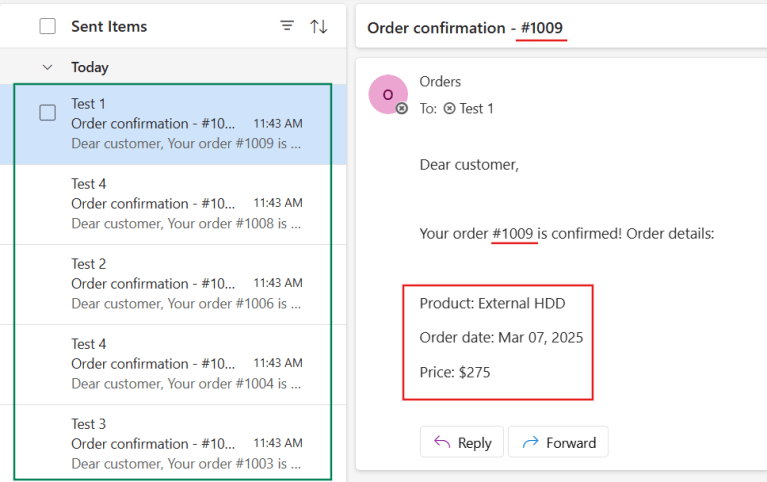Tick the select-all checkbox beside Sent Items

click(48, 27)
